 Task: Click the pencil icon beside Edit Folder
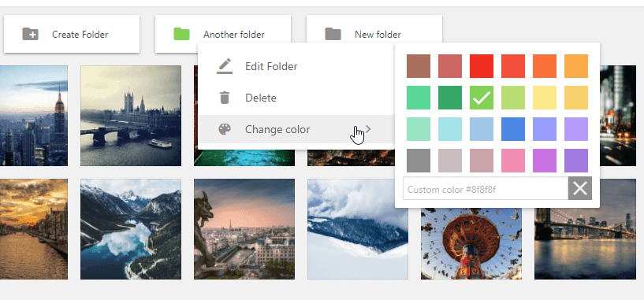[225, 66]
